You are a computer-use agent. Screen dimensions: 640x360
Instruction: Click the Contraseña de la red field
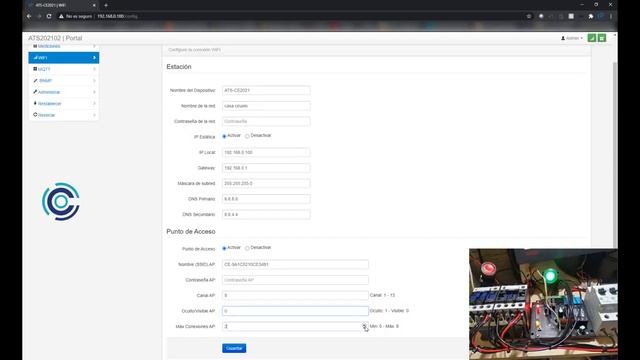click(x=266, y=121)
